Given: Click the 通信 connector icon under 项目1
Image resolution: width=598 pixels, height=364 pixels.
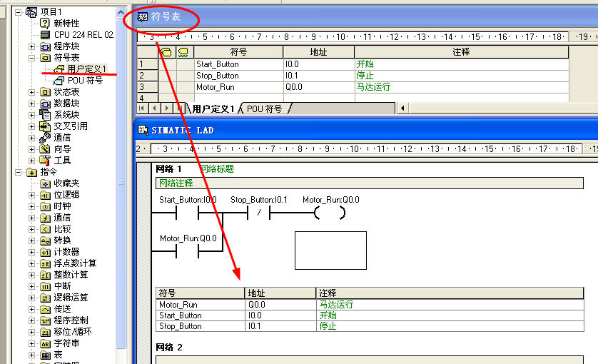Looking at the screenshot, I should click(x=46, y=137).
